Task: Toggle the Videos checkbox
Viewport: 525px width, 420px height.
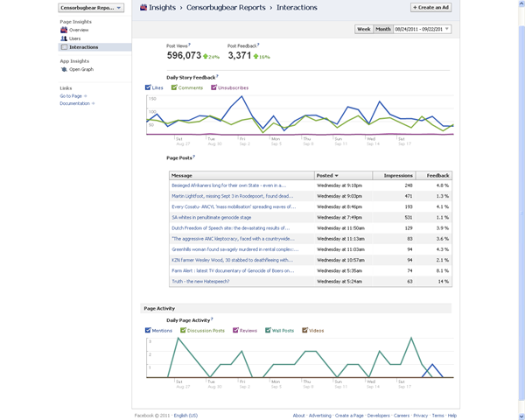Action: (x=304, y=330)
